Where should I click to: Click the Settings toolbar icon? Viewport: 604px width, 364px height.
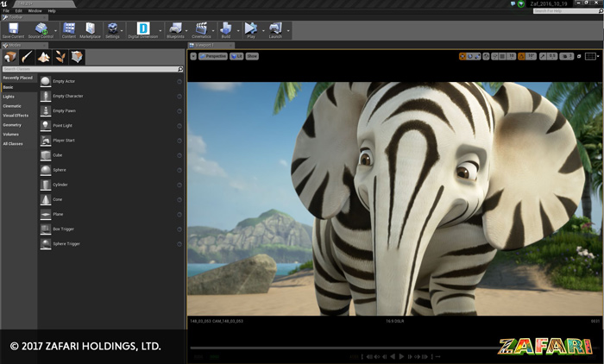point(112,28)
